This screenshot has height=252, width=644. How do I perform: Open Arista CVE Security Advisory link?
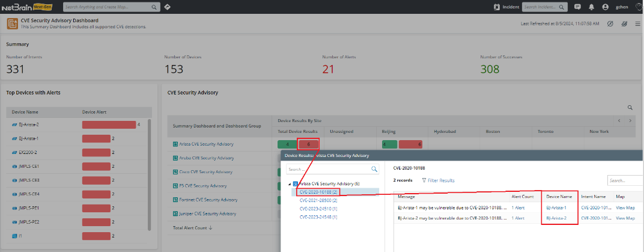pos(206,144)
